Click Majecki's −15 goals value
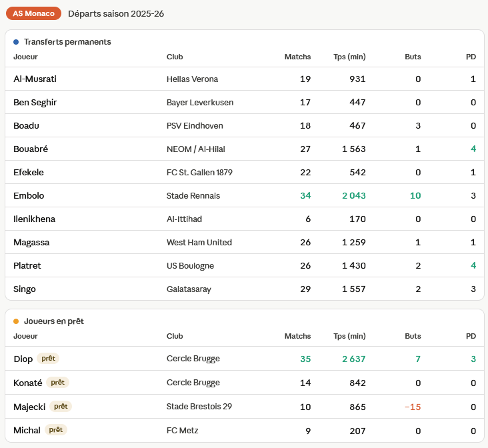Image resolution: width=488 pixels, height=448 pixels. [413, 407]
